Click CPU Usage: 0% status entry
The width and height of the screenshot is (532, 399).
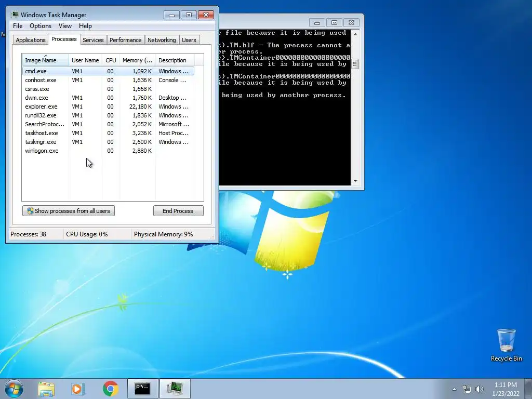tap(87, 234)
